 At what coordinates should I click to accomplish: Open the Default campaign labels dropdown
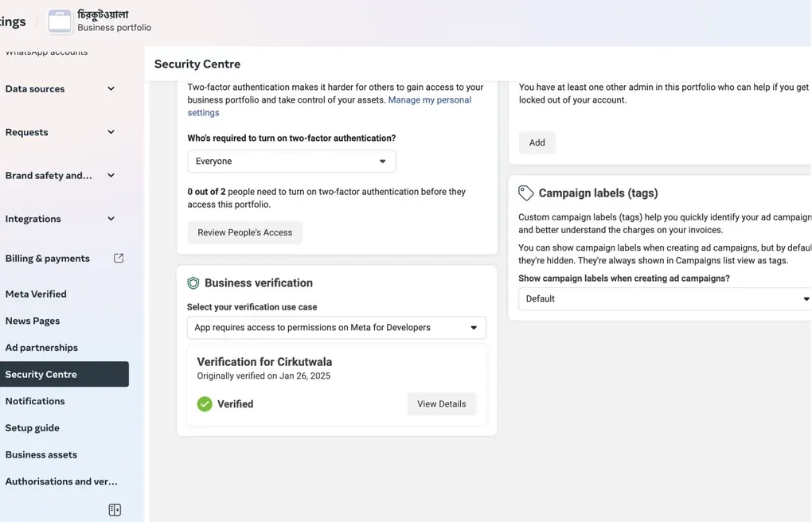665,299
